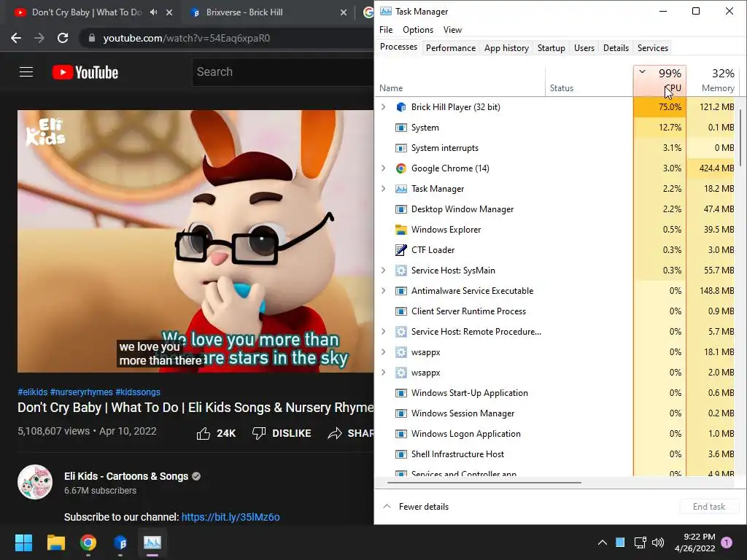Expand Service Host: SysMain group
Screen dimensions: 747x560
click(x=384, y=271)
